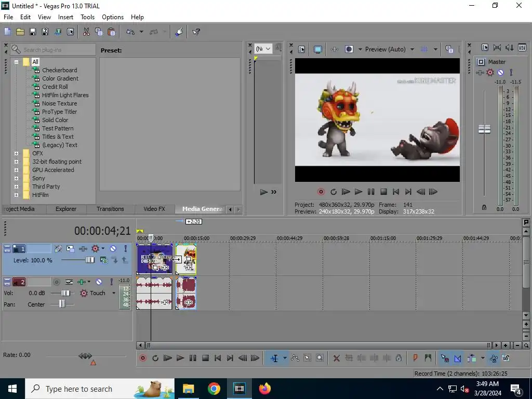Switch to the Explorer tab
This screenshot has height=399, width=532.
point(66,209)
